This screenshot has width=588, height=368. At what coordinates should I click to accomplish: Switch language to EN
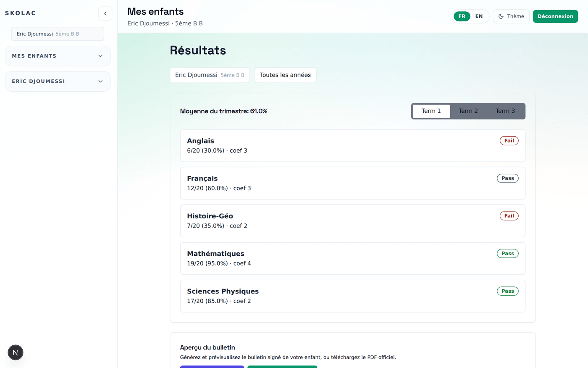[x=479, y=16]
